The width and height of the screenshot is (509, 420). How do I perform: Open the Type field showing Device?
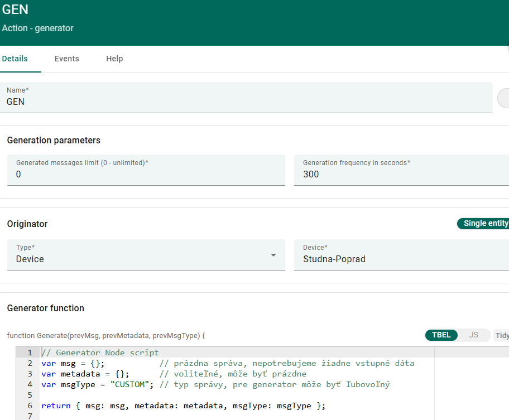point(140,259)
